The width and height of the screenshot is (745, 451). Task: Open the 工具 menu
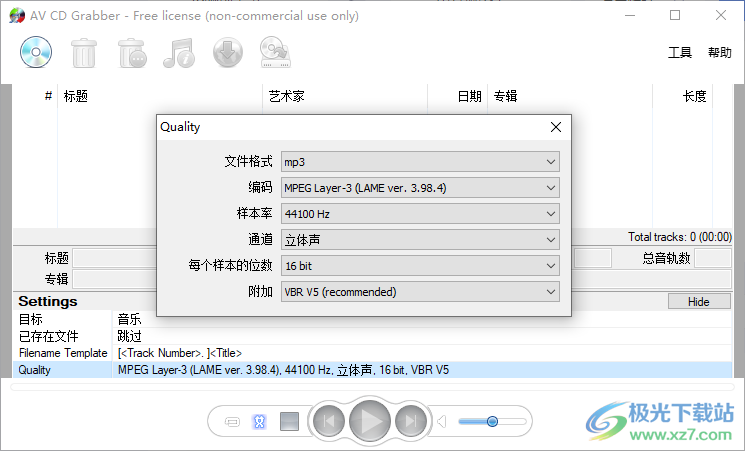679,52
